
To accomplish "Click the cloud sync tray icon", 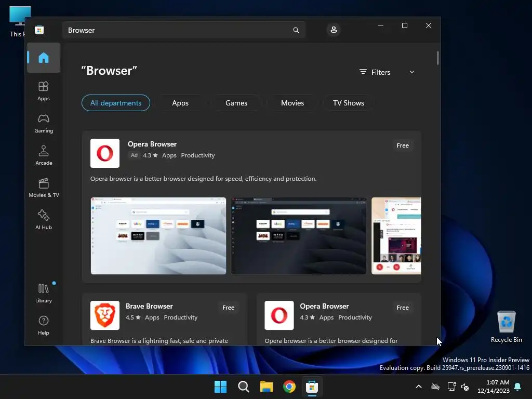I will tap(435, 387).
